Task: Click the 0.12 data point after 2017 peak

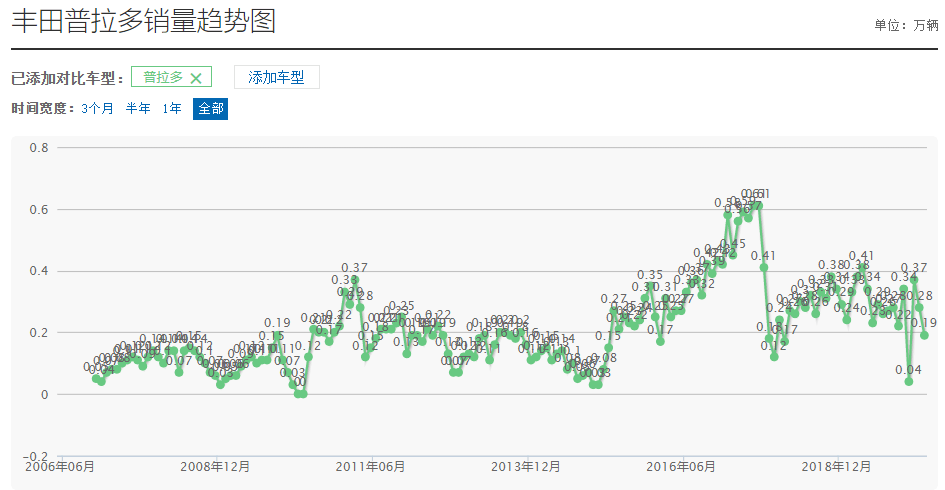Action: pos(774,357)
